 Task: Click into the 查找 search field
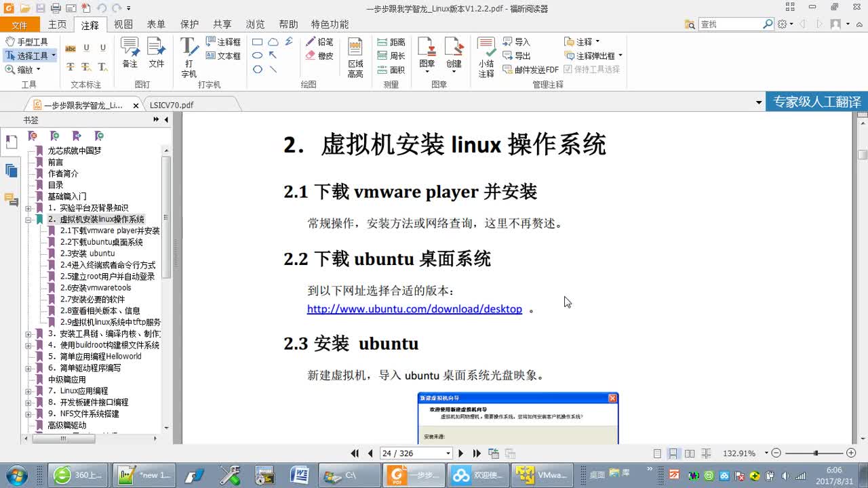pyautogui.click(x=730, y=24)
